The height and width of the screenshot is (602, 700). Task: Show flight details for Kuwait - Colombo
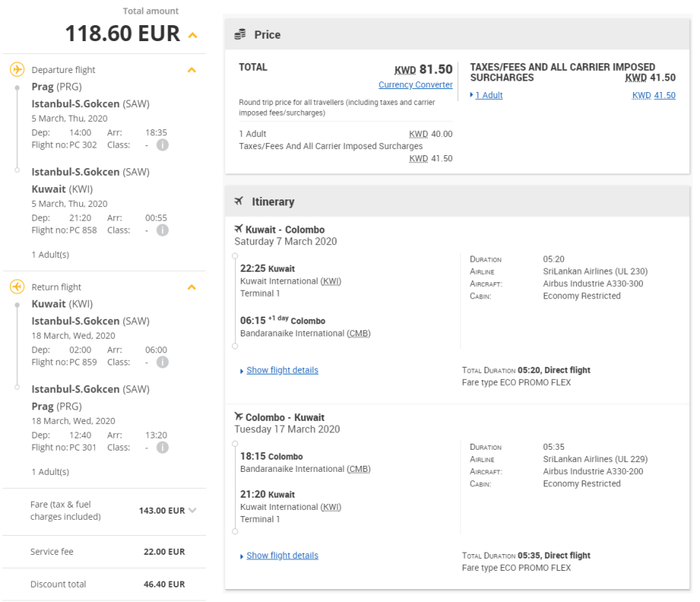tap(282, 370)
